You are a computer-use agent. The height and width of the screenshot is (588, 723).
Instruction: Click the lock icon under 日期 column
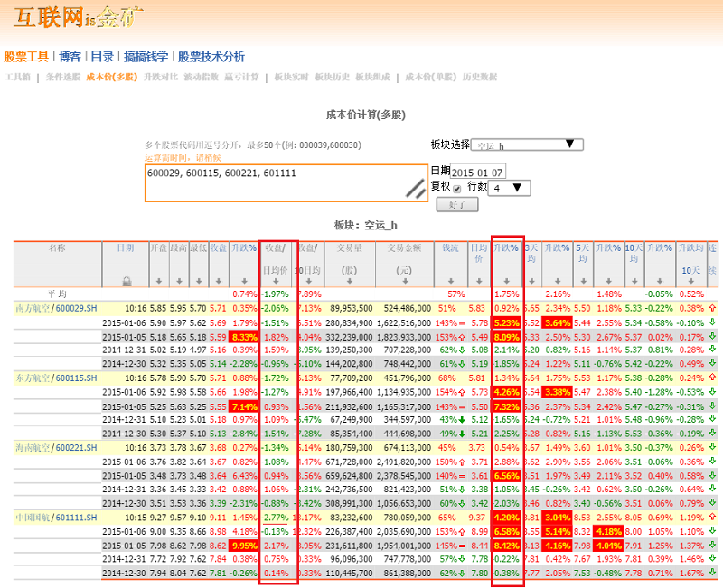tap(127, 281)
